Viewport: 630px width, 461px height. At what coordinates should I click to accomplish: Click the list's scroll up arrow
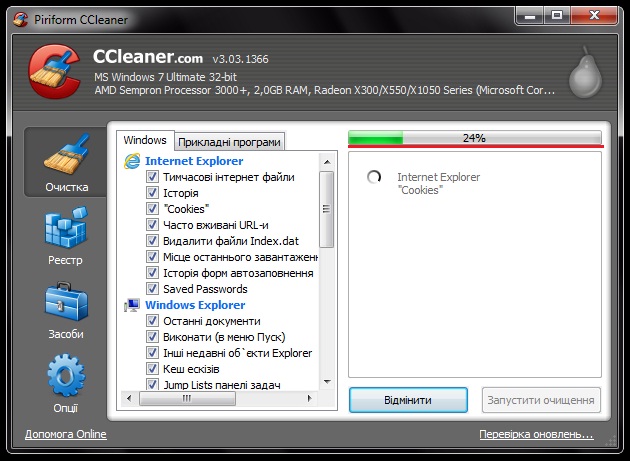(327, 162)
